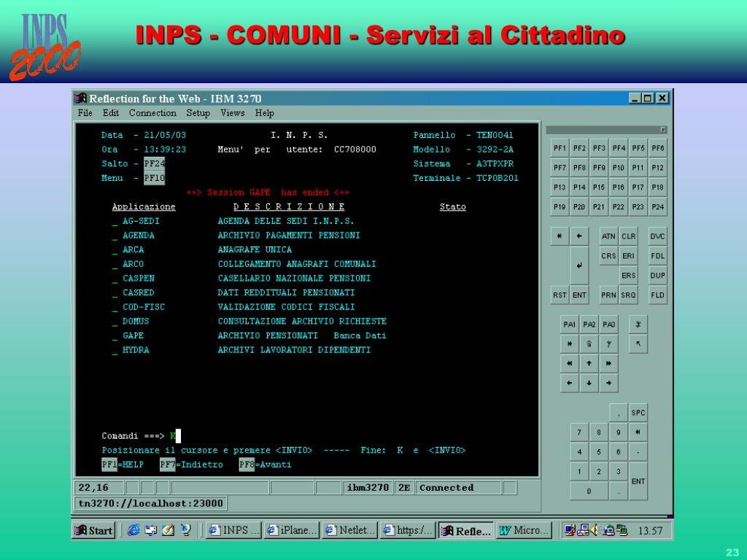This screenshot has width=747, height=560.
Task: Click the large new-line return arrow key
Action: (x=579, y=265)
